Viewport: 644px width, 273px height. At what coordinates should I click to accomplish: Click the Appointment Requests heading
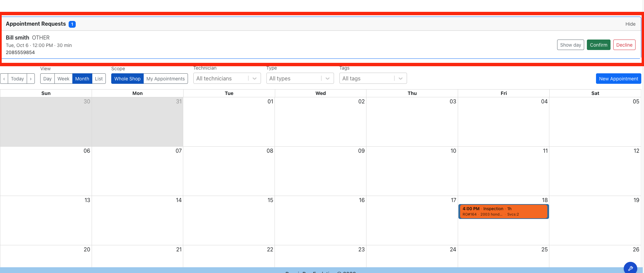[x=36, y=24]
